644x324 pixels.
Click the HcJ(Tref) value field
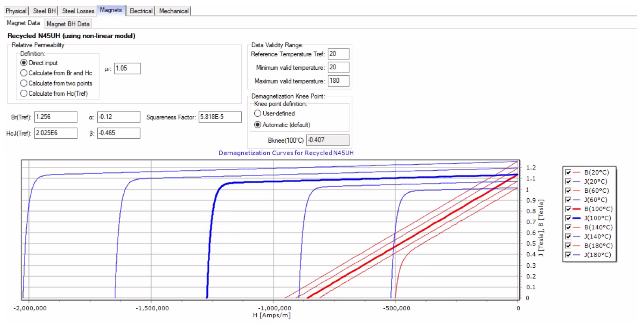click(x=56, y=133)
